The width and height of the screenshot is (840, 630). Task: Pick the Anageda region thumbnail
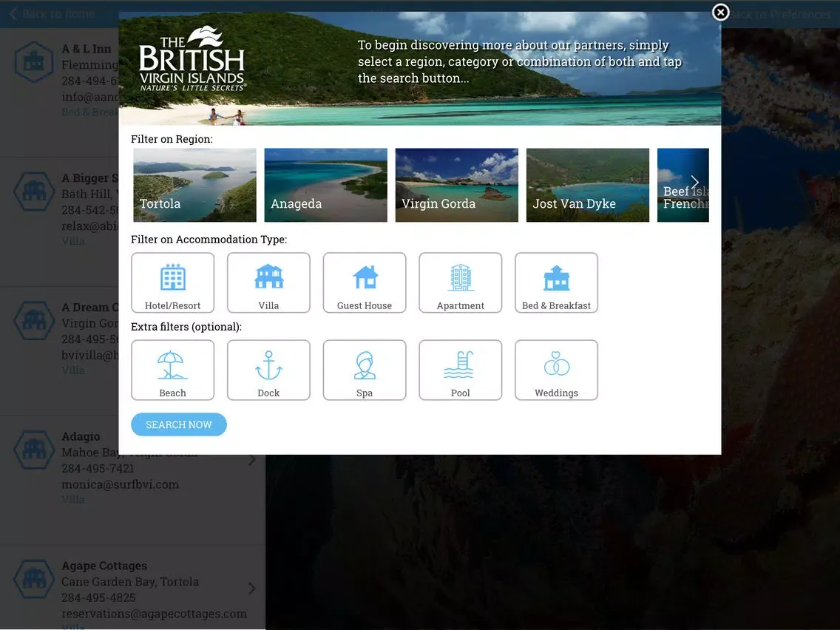click(325, 185)
